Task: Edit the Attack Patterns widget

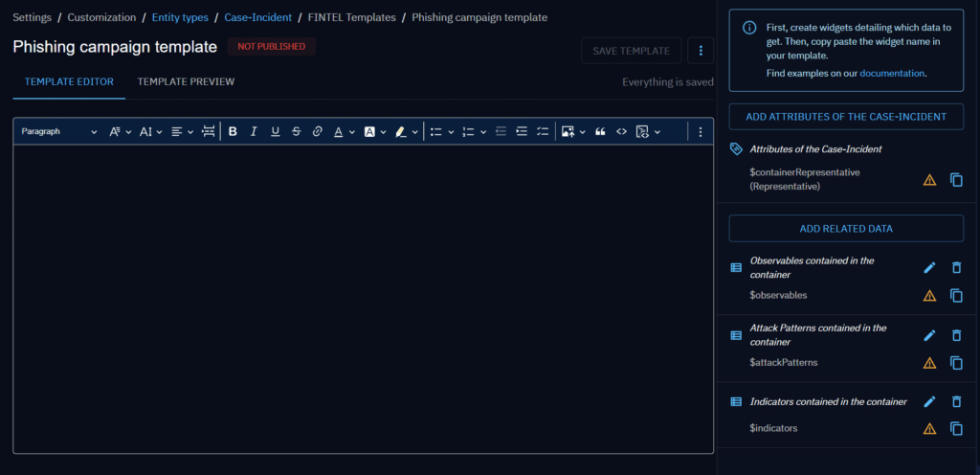Action: click(929, 335)
